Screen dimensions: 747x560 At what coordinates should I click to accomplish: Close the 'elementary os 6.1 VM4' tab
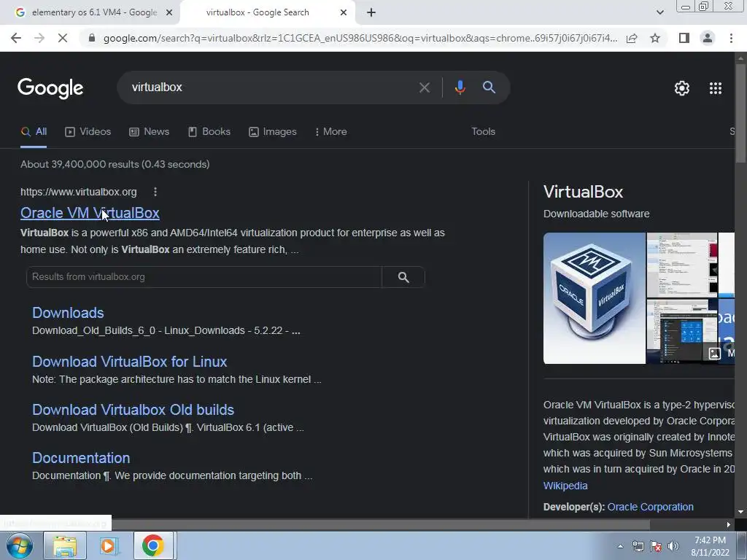[169, 13]
